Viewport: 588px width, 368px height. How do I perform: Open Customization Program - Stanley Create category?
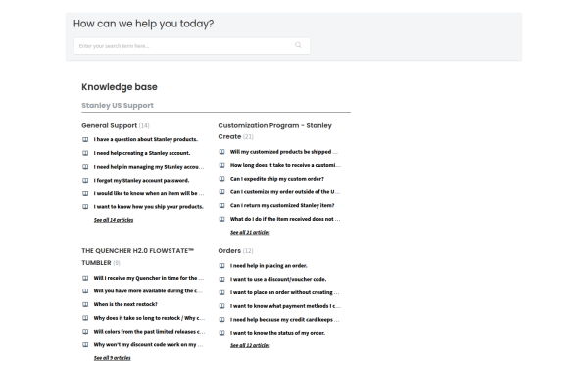tap(274, 131)
